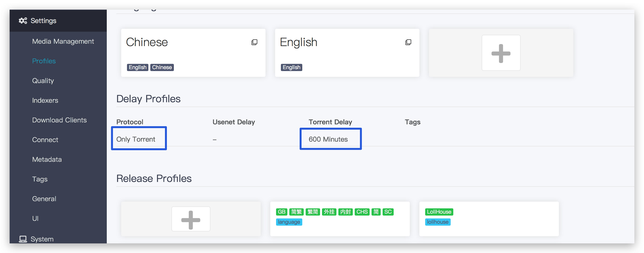Clone the Chinese language profile
The width and height of the screenshot is (644, 253).
click(254, 42)
